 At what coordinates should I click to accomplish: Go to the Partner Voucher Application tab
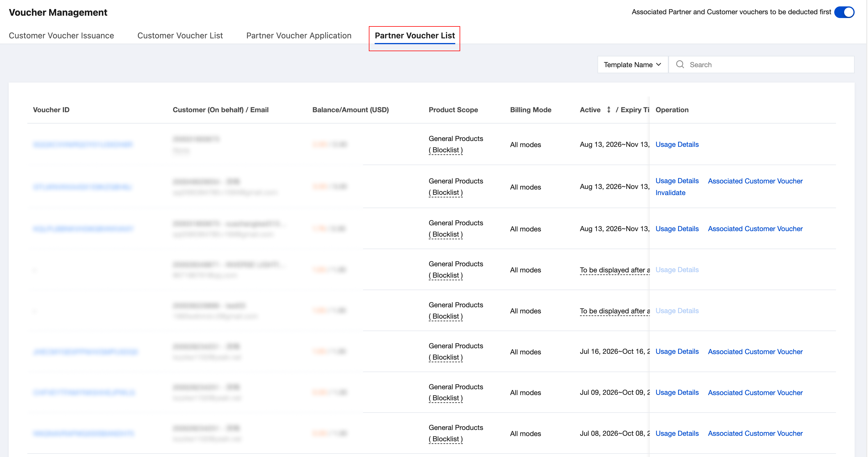(x=298, y=35)
